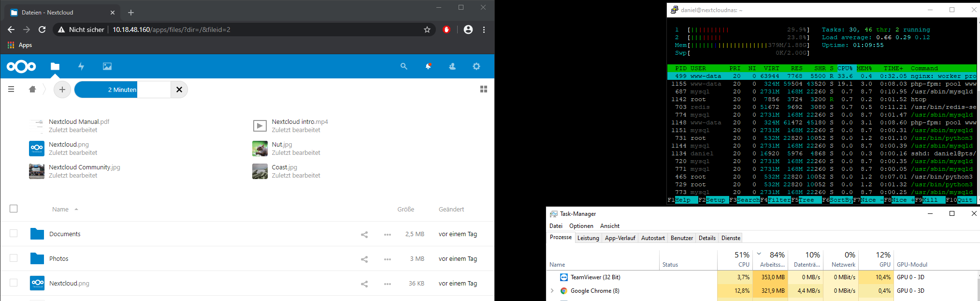Toggle the hamburger navigation menu

(11, 89)
